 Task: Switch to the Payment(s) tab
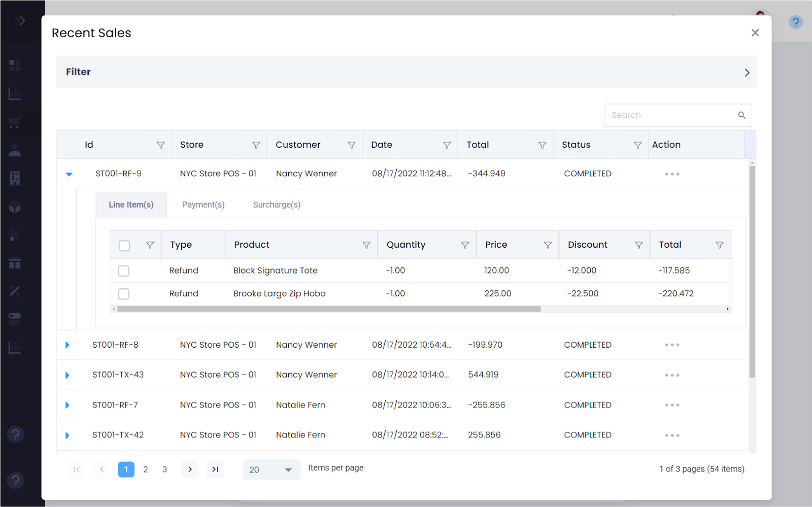click(x=203, y=205)
